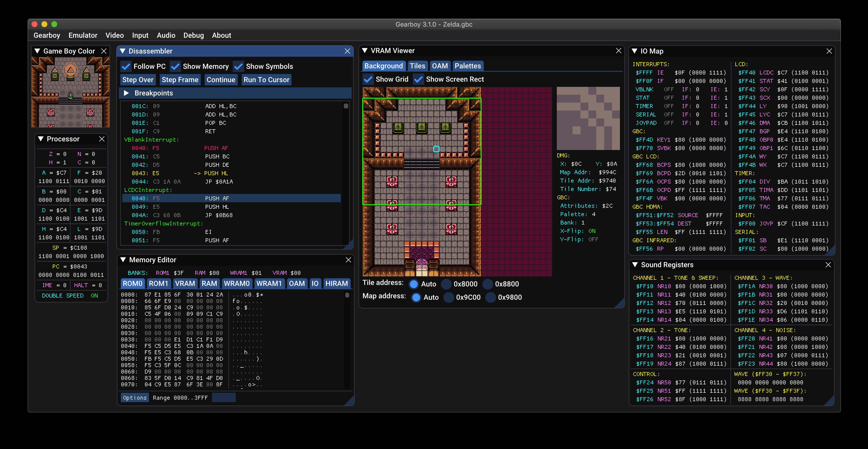The image size is (868, 449).
Task: Select the VRAM memory tab
Action: coord(185,283)
